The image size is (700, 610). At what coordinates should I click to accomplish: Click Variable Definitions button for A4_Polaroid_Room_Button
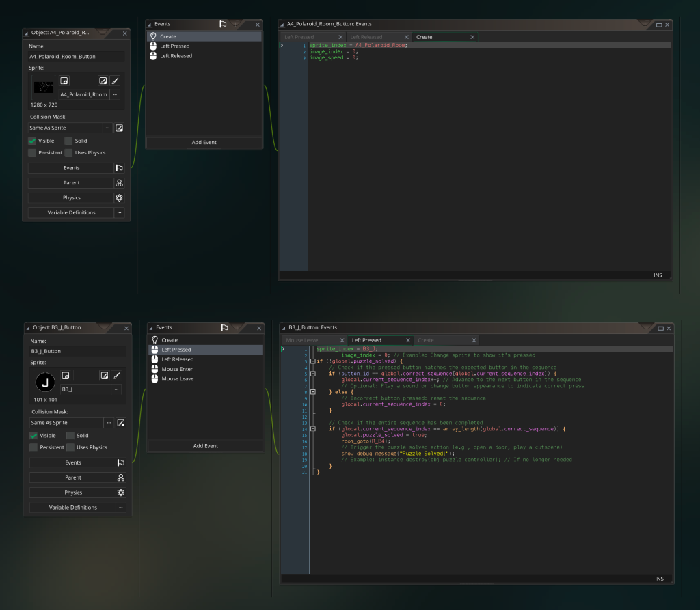pos(71,212)
